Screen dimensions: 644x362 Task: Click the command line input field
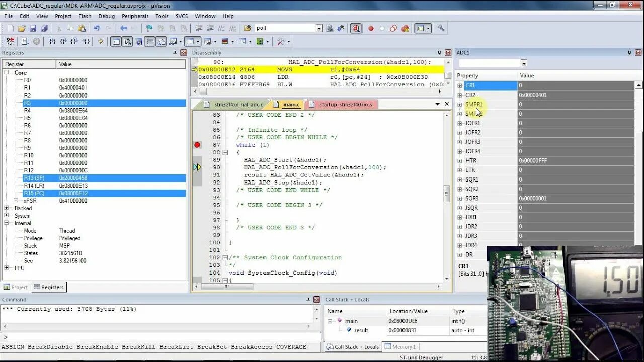pyautogui.click(x=161, y=337)
